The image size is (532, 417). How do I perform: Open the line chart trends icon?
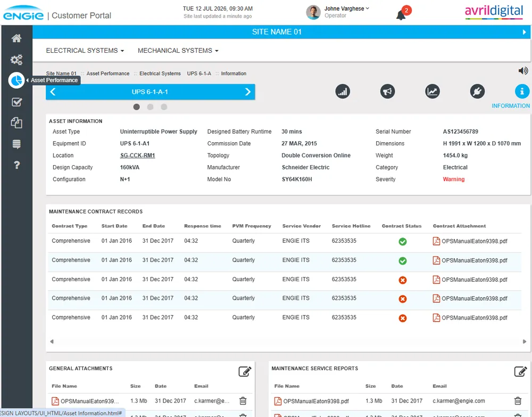(x=432, y=92)
